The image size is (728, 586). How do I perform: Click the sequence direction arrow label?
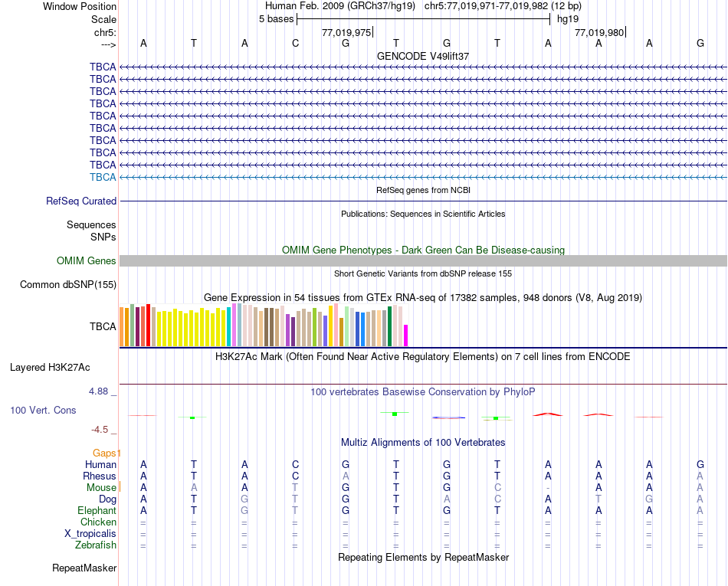click(109, 44)
